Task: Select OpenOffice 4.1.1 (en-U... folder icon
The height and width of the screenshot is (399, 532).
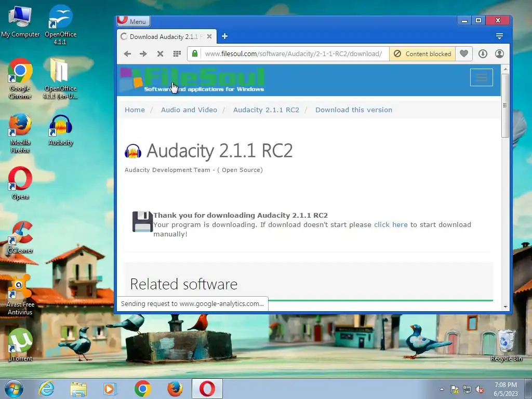Action: point(60,79)
